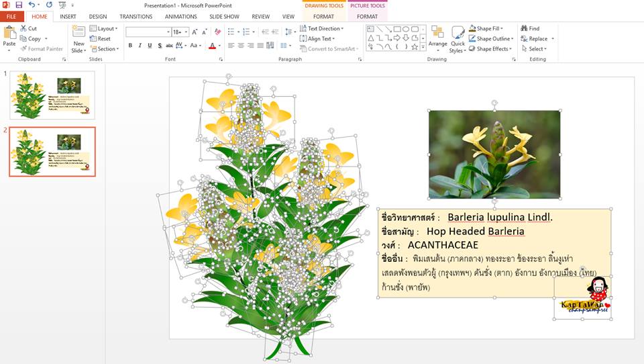Reset the slide layout

(101, 39)
